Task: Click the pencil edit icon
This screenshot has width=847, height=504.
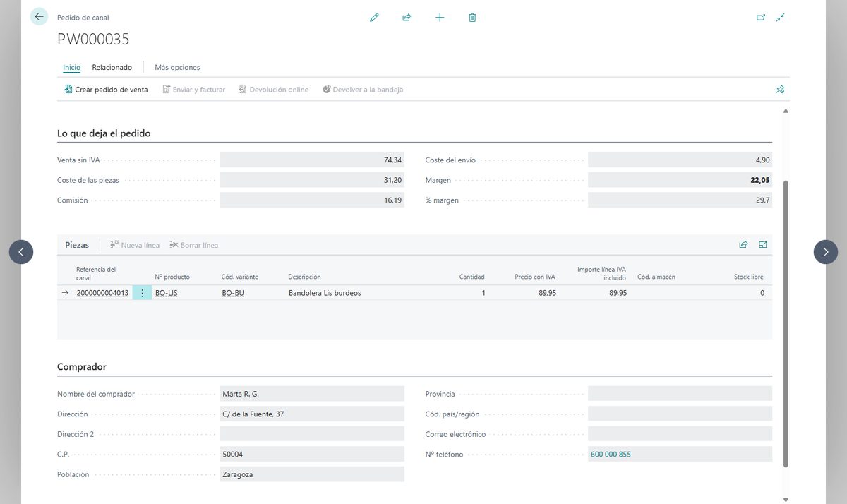Action: click(374, 18)
